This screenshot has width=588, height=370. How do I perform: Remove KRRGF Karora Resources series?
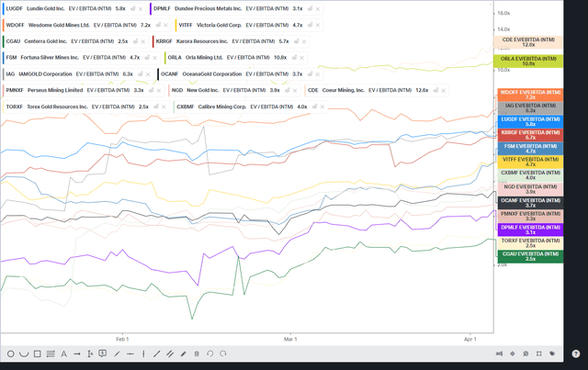[x=304, y=41]
